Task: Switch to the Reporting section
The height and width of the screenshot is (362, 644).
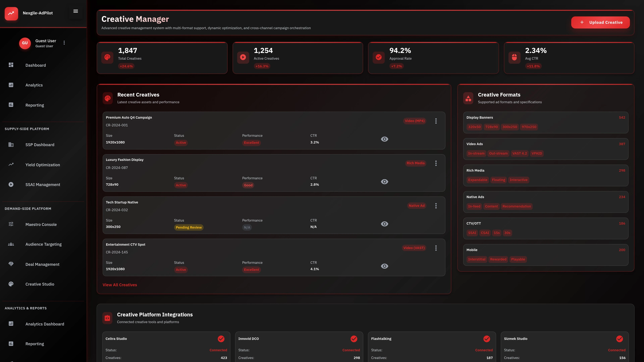Action: click(35, 105)
